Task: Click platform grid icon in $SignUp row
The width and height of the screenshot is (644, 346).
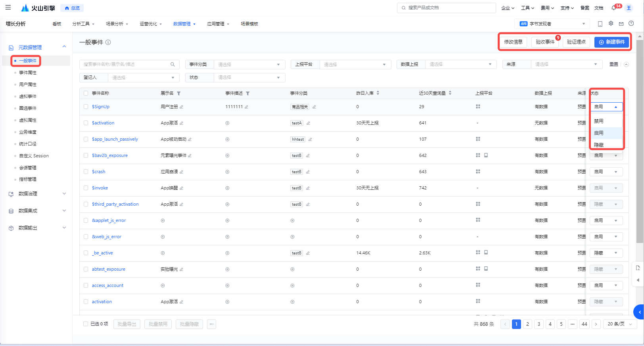Action: click(478, 107)
